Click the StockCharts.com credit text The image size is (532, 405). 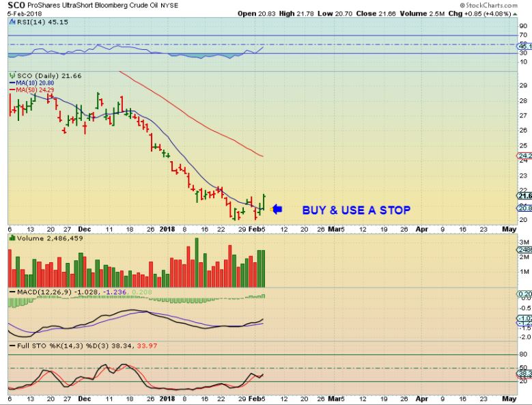[x=488, y=5]
